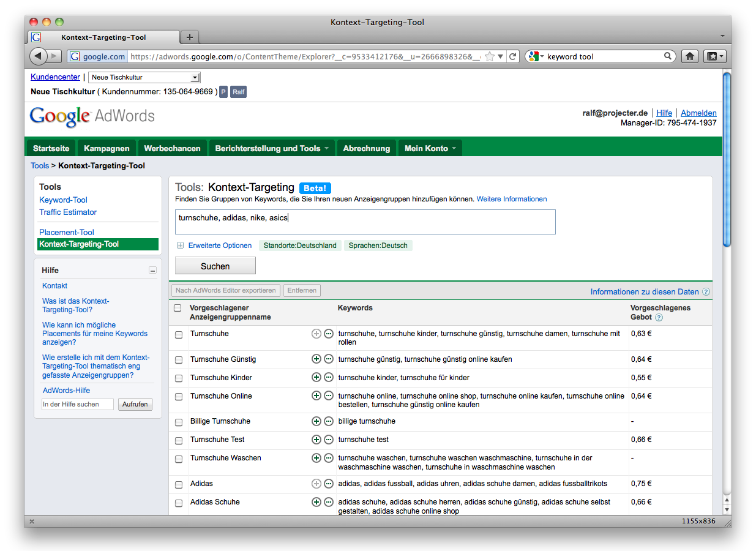The width and height of the screenshot is (756, 551).
Task: Open help for Vorgeschlagenes Gebot column
Action: (659, 318)
